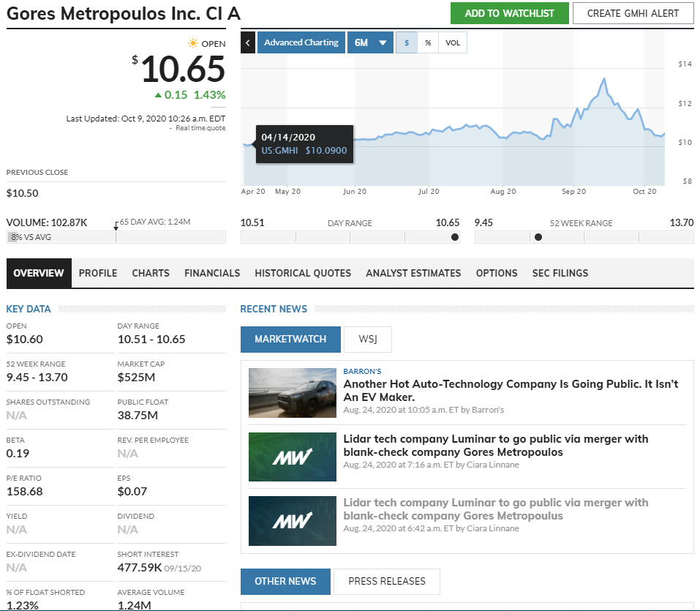
Task: Click the sun market-open status icon
Action: point(193,43)
